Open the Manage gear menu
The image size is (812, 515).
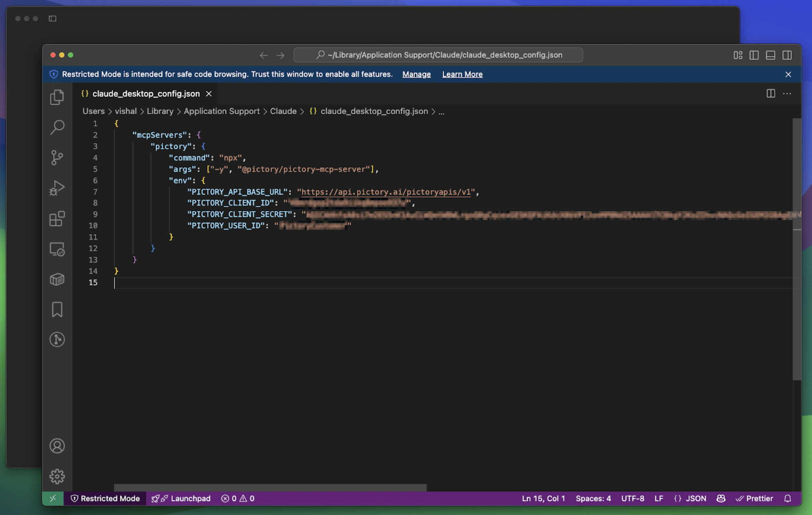tap(57, 476)
